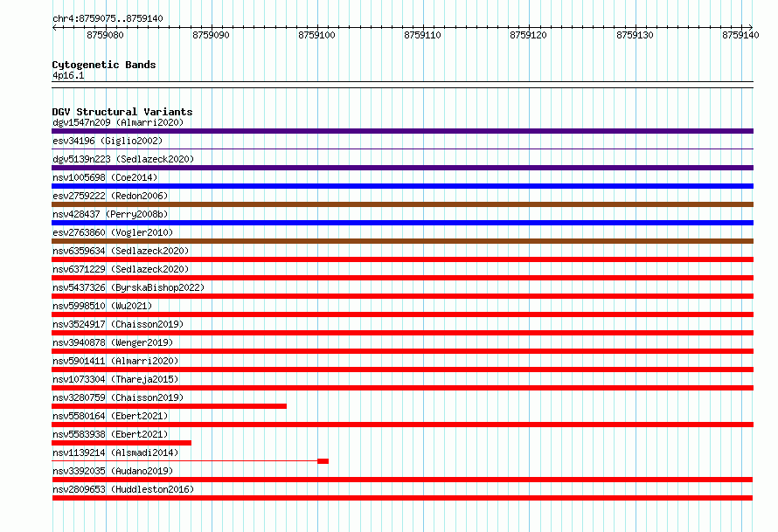Click the 8759100 ruler position
Viewport: 778px width, 532px height.
316,35
